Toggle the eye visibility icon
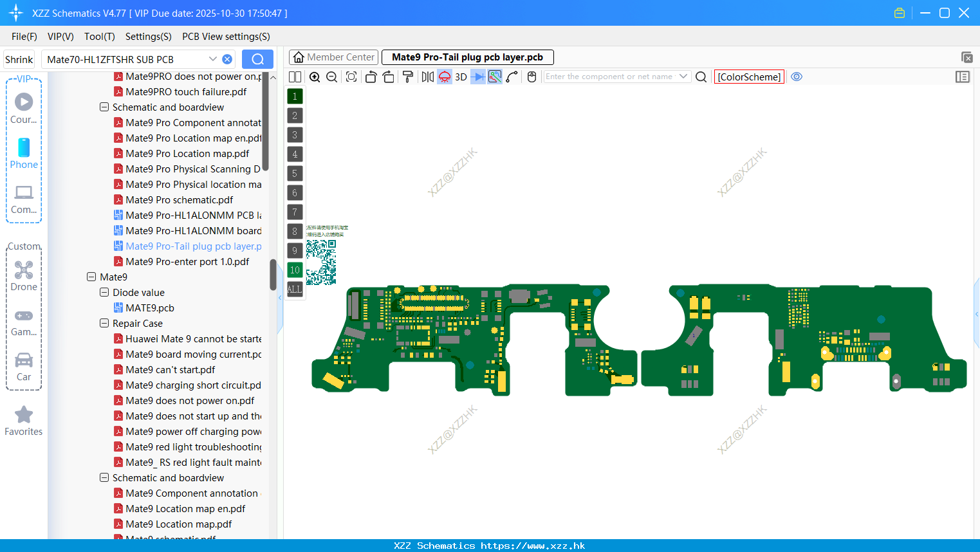 click(x=797, y=77)
